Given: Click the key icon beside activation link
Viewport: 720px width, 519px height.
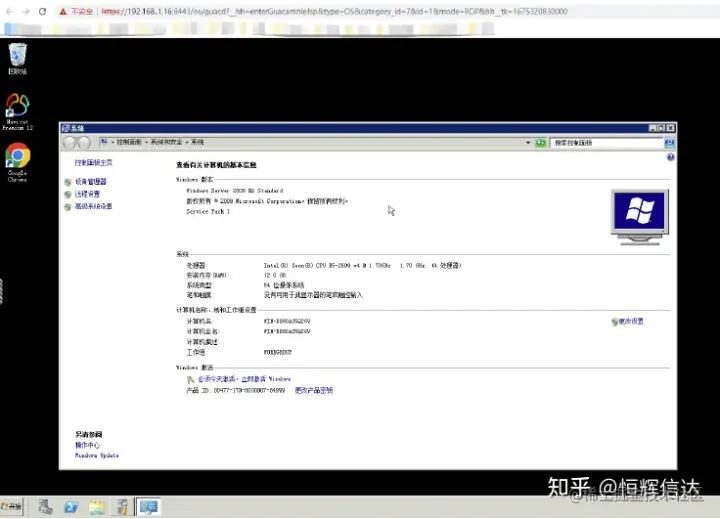Looking at the screenshot, I should pos(191,379).
